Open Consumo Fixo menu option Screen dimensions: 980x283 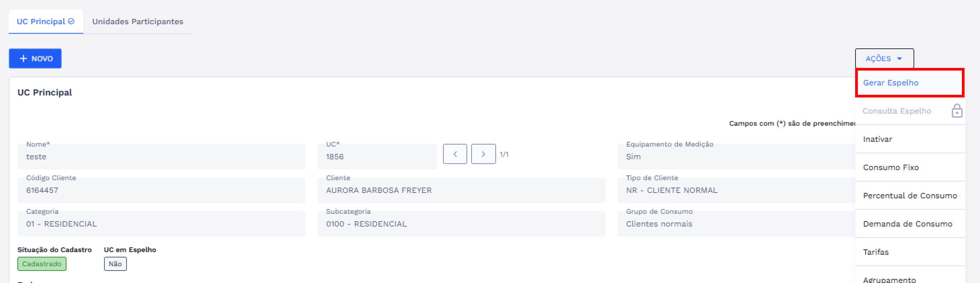pyautogui.click(x=891, y=167)
